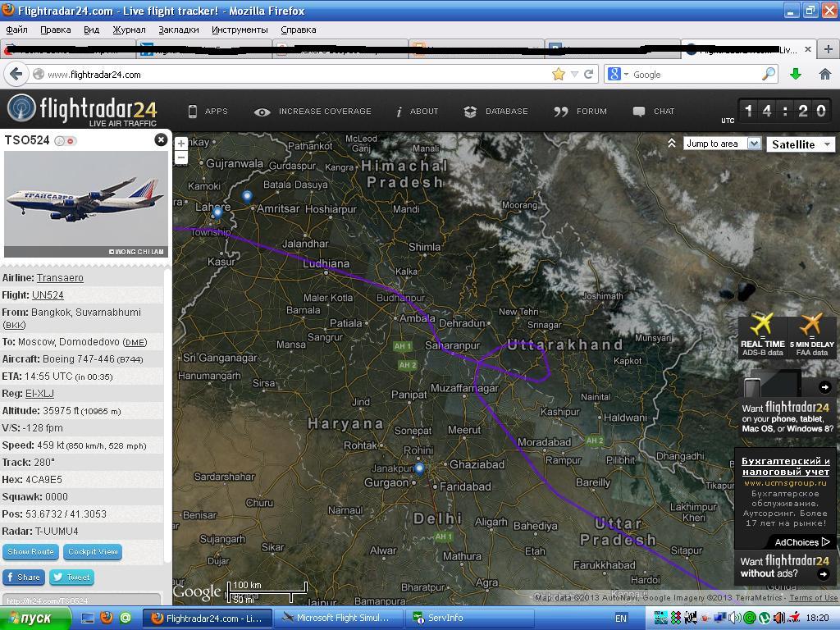This screenshot has width=840, height=630.
Task: Click the arrow in the phone and tablet apps ad
Action: pos(825,387)
